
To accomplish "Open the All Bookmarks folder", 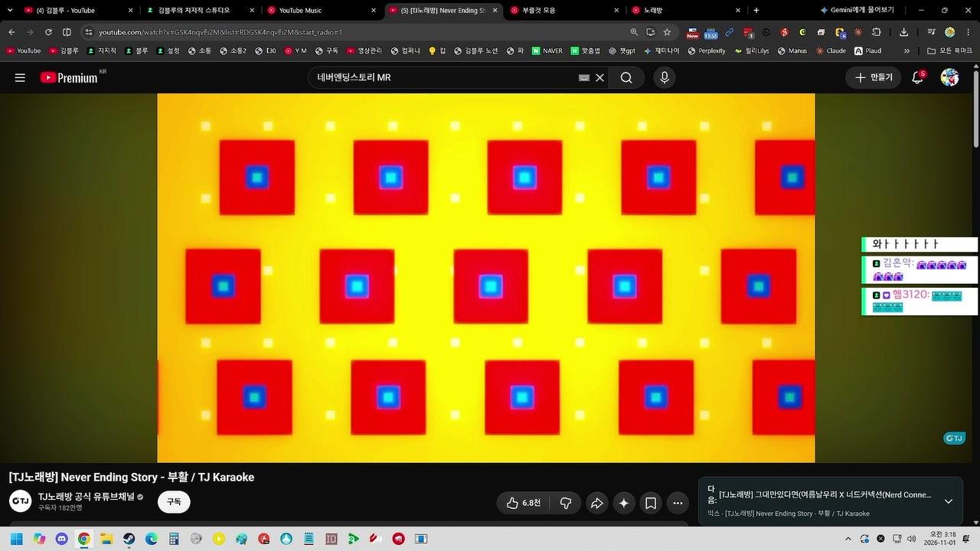I will coord(949,51).
